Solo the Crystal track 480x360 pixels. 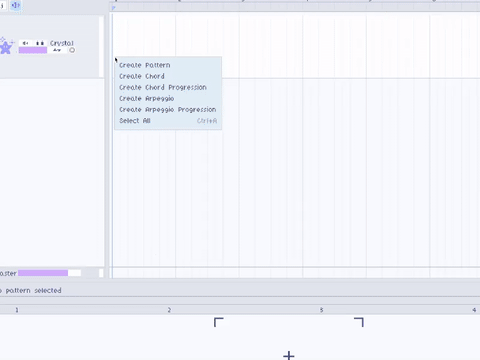40,43
